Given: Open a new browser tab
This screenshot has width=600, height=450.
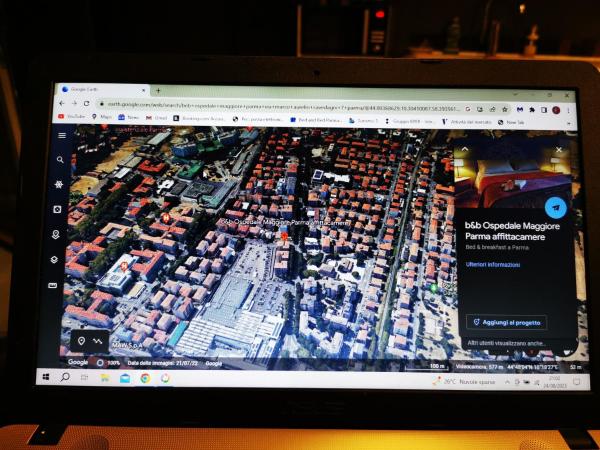Looking at the screenshot, I should pyautogui.click(x=158, y=90).
